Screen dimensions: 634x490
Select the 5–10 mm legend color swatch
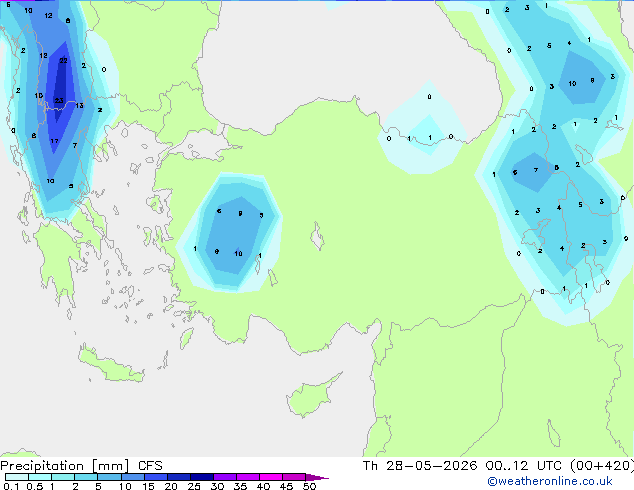pos(110,477)
